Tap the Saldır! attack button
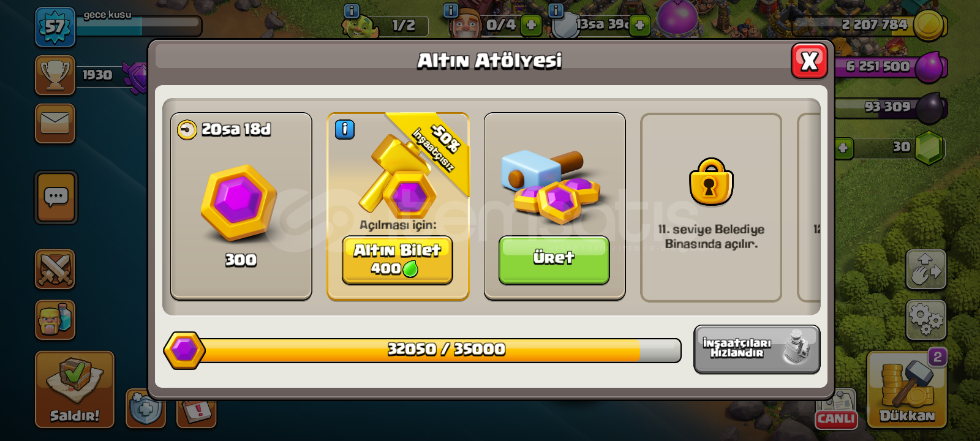This screenshot has height=441, width=980. coord(75,390)
